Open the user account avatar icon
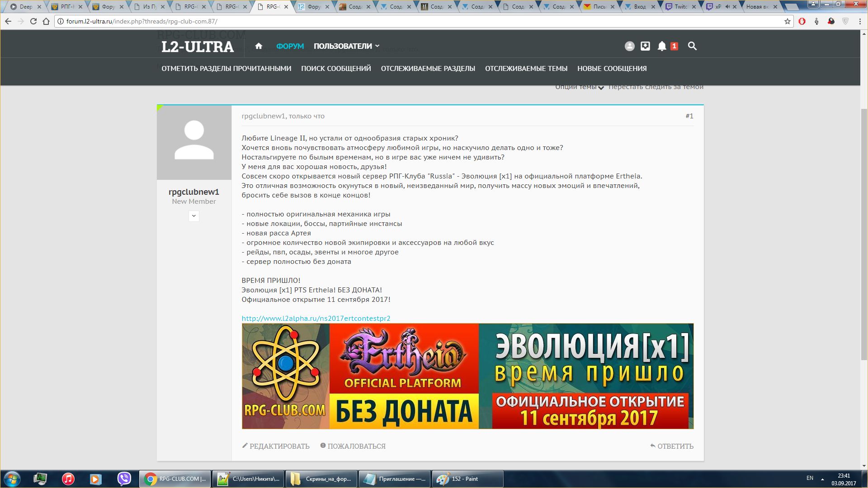 point(630,46)
